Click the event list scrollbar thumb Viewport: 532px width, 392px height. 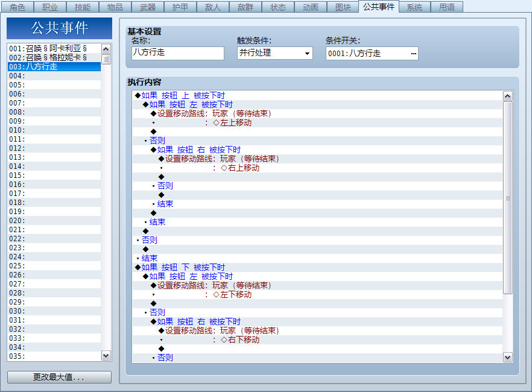(x=106, y=59)
